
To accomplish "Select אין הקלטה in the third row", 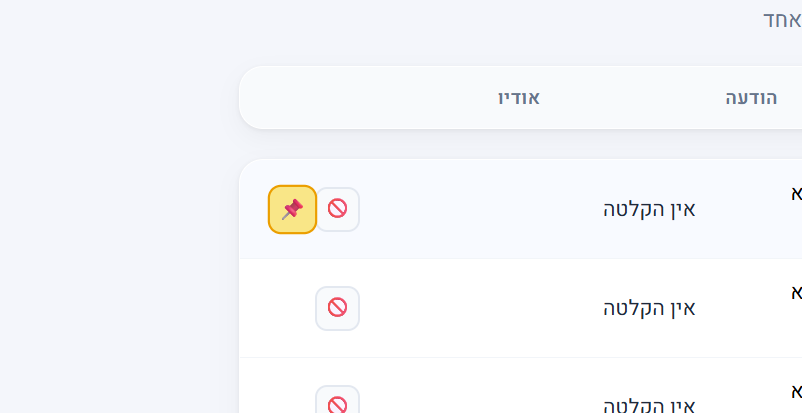I will pyautogui.click(x=649, y=405).
